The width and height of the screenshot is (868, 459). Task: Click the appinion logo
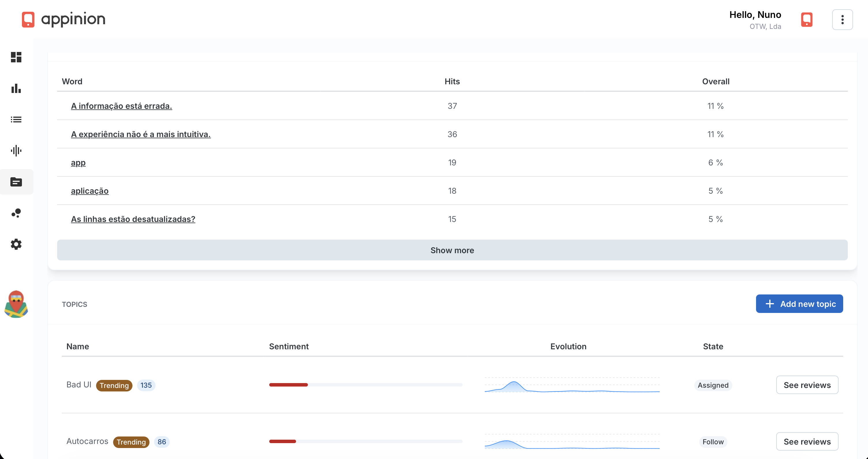63,19
